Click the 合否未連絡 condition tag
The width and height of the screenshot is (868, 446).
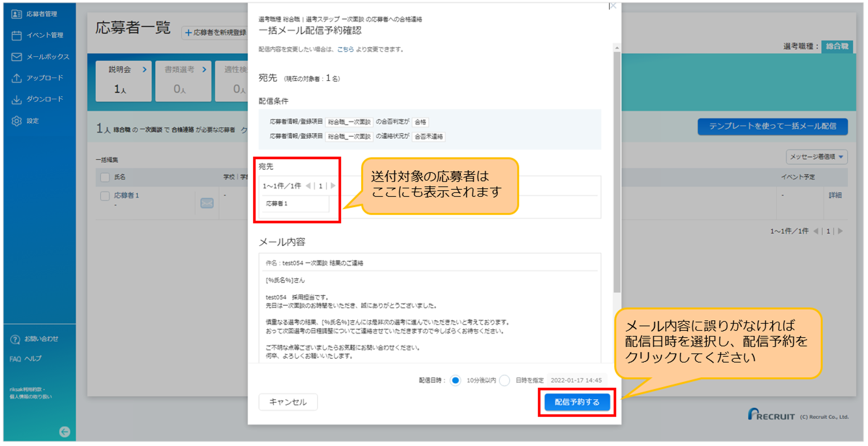[429, 137]
